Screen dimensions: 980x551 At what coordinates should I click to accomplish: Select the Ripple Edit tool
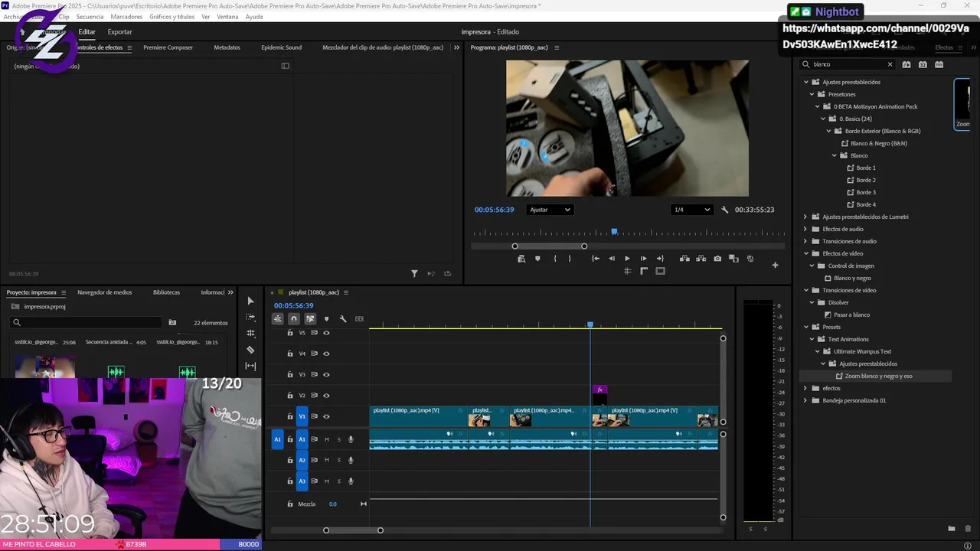pyautogui.click(x=250, y=333)
